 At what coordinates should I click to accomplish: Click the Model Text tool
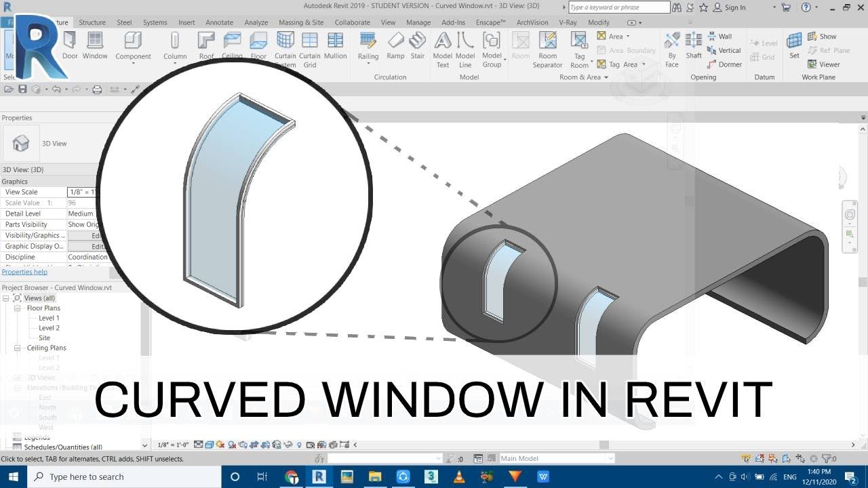coord(443,49)
